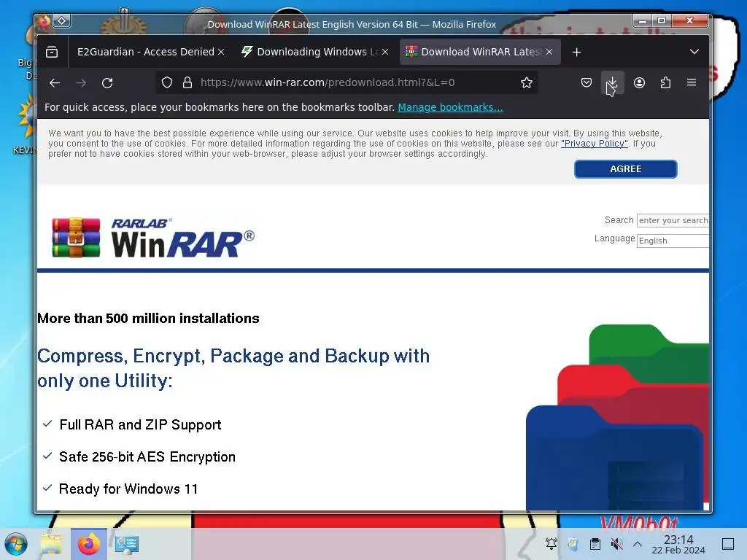Expand hidden system tray icons
The height and width of the screenshot is (560, 747).
pyautogui.click(x=638, y=543)
